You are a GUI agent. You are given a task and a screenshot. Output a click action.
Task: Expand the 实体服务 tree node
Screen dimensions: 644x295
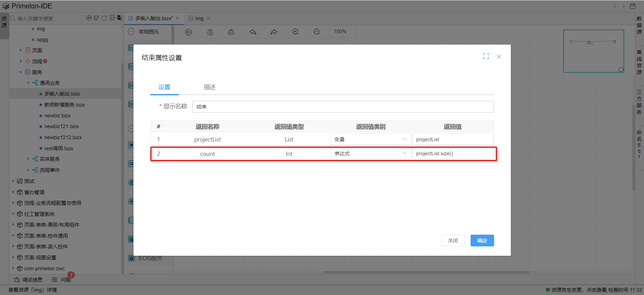click(x=29, y=159)
